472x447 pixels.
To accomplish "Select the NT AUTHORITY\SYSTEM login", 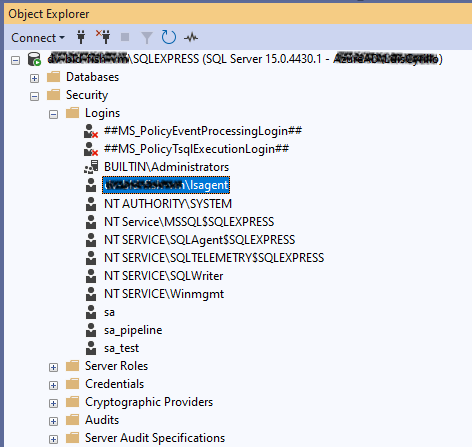I will [x=168, y=203].
